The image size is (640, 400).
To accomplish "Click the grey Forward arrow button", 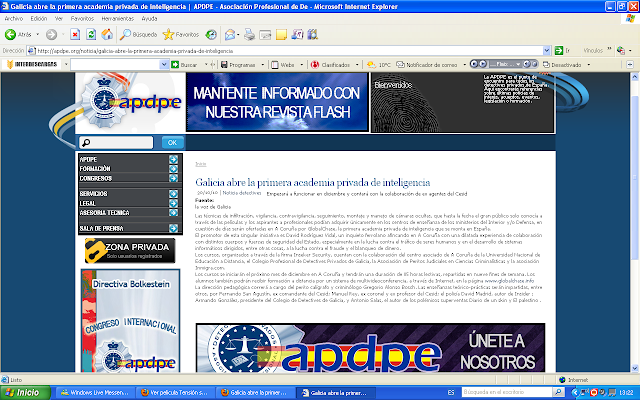I will click(x=51, y=35).
